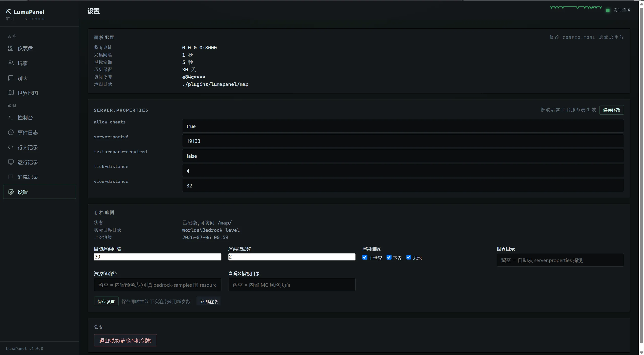Click 退出登录 logout button
Image resolution: width=644 pixels, height=355 pixels.
(125, 340)
